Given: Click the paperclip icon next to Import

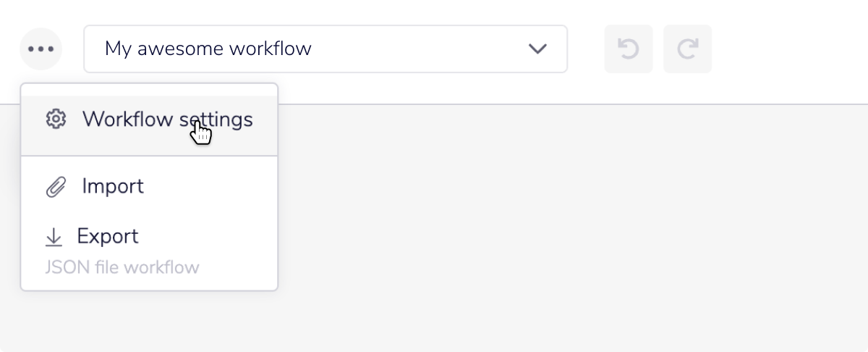Looking at the screenshot, I should [55, 188].
